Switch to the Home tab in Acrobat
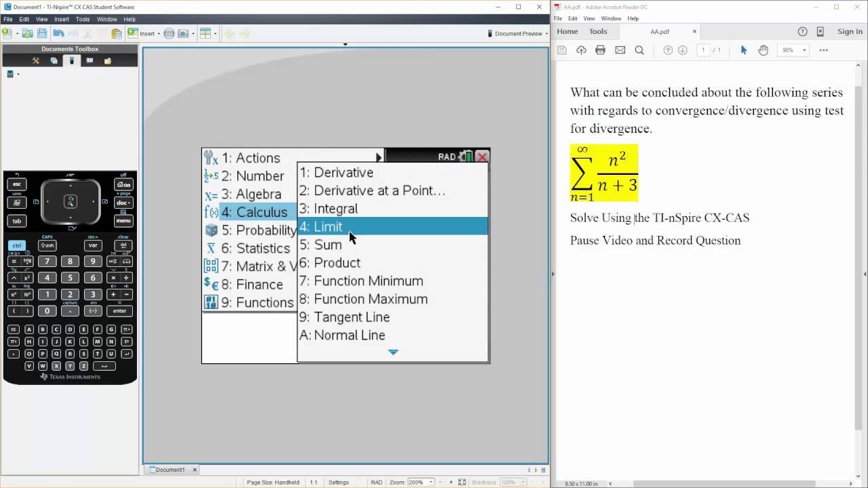The width and height of the screenshot is (868, 488). [568, 31]
